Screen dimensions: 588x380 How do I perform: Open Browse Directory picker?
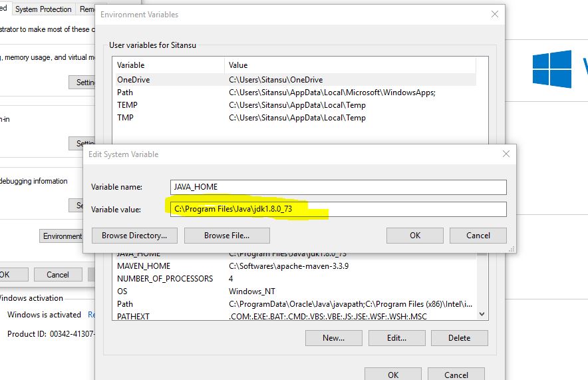(134, 236)
